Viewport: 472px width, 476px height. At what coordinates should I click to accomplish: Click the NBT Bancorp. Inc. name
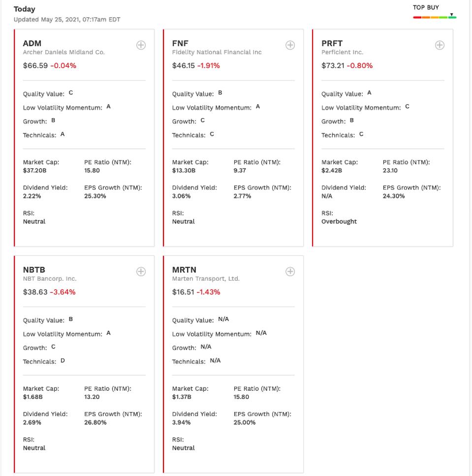click(x=50, y=279)
